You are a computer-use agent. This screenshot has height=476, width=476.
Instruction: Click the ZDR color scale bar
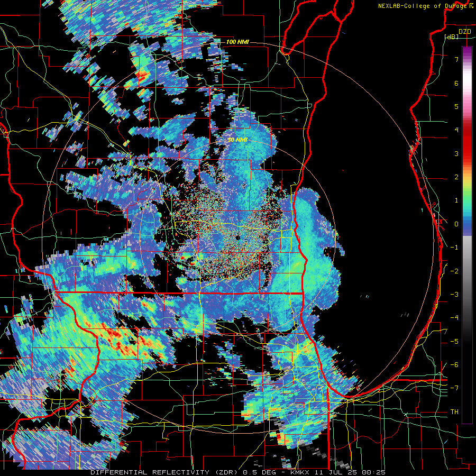click(x=467, y=235)
